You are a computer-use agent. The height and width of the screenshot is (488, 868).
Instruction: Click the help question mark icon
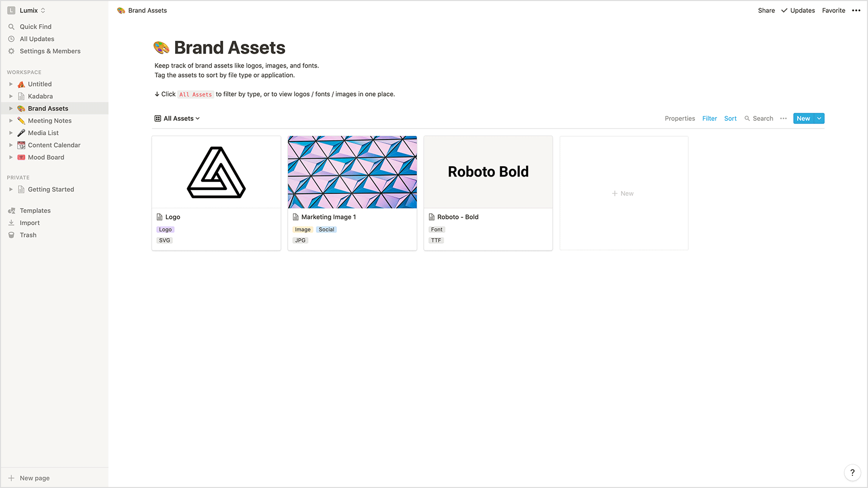pyautogui.click(x=852, y=473)
